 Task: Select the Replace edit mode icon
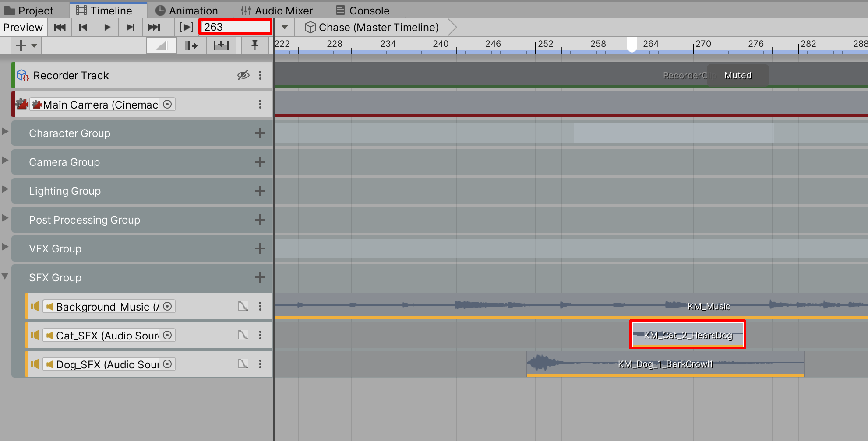point(221,45)
